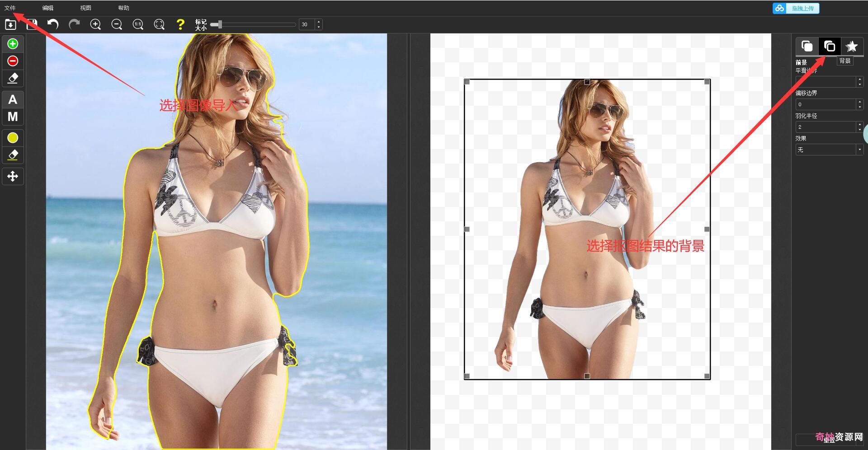Increase 偏移边界 offset with up arrow
This screenshot has height=450, width=868.
[x=860, y=102]
